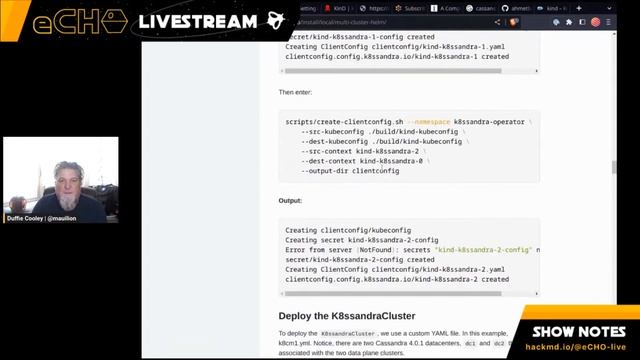
Task: Click the bottom output block horizontal scrollbar
Action: point(393,293)
